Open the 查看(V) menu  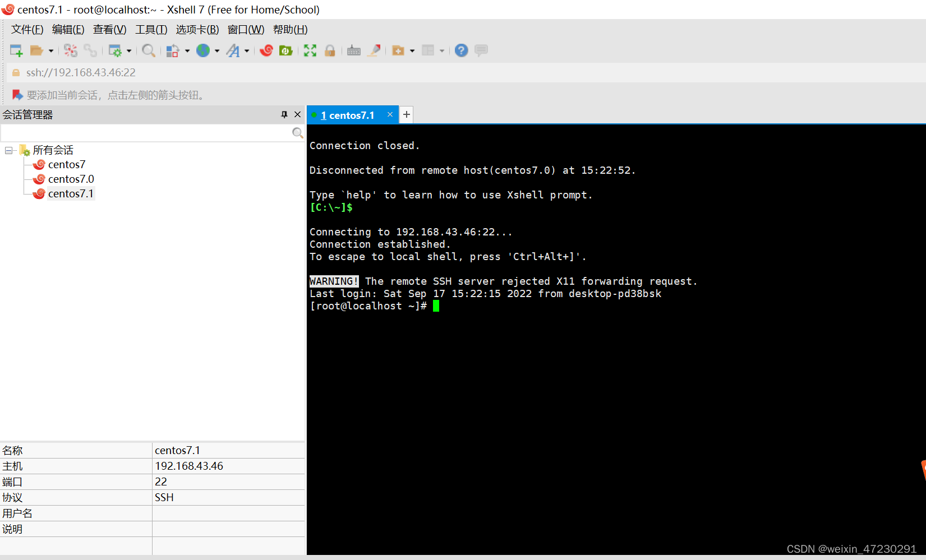tap(110, 30)
